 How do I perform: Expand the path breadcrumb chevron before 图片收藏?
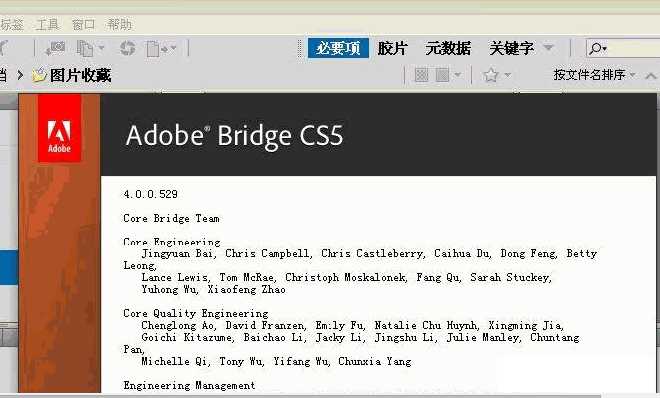(x=20, y=75)
